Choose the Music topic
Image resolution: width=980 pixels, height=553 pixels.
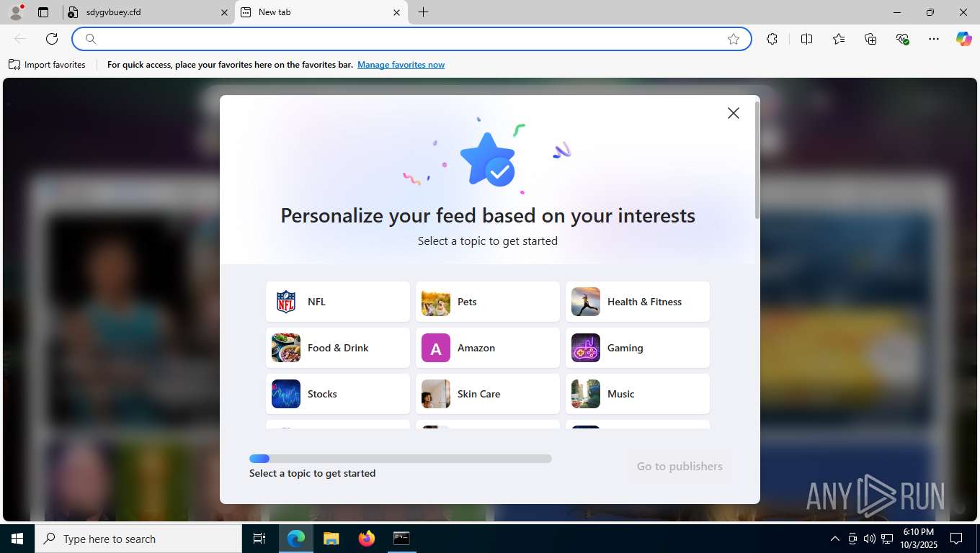coord(638,394)
